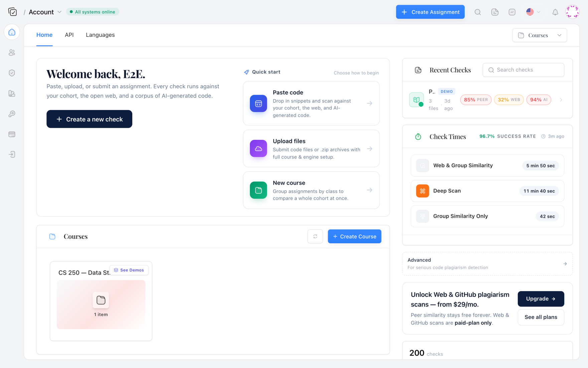This screenshot has height=368, width=588.
Task: Click See Demos badge on course
Action: [129, 270]
